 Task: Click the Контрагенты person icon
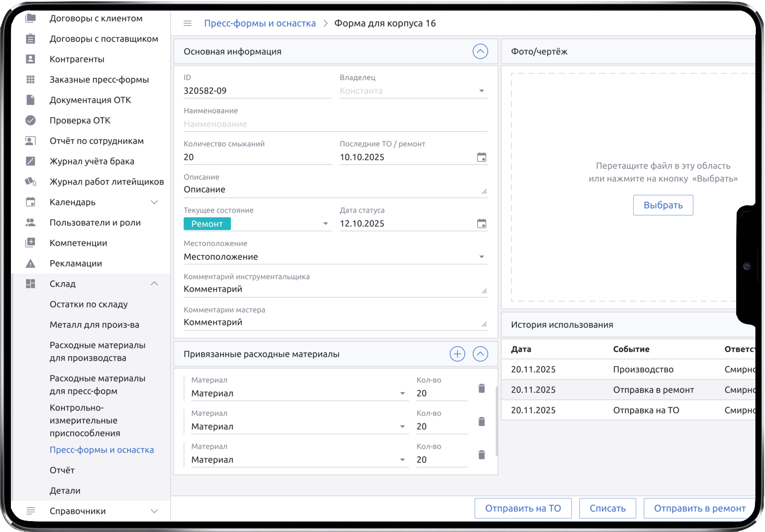pyautogui.click(x=31, y=59)
